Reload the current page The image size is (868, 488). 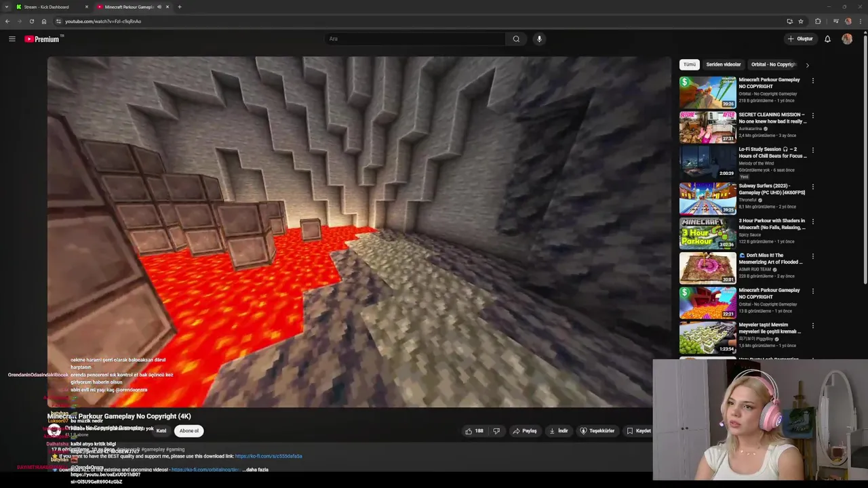coord(31,21)
